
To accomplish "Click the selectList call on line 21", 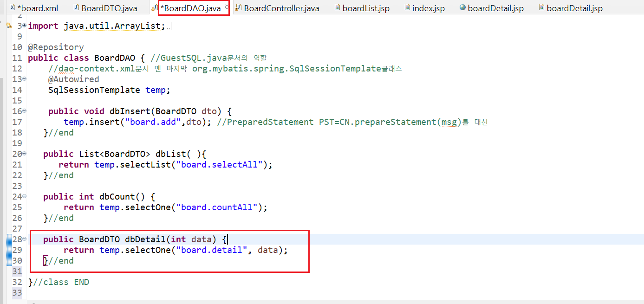I will (x=145, y=165).
